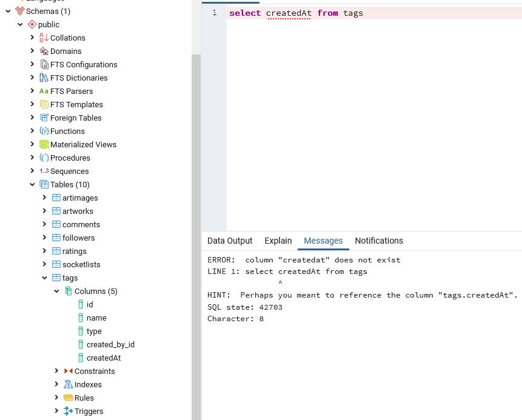Switch to the Explain tab
This screenshot has width=522, height=420.
tap(278, 241)
